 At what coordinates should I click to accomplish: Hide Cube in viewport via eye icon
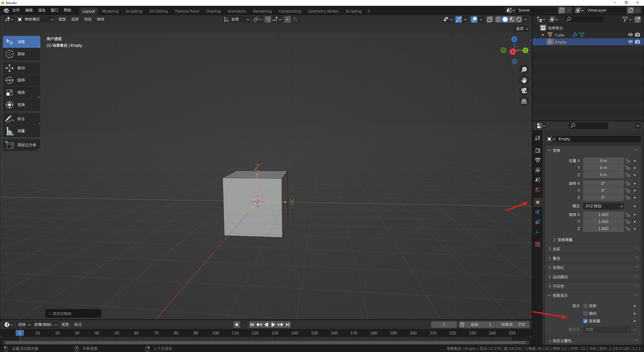(x=630, y=35)
